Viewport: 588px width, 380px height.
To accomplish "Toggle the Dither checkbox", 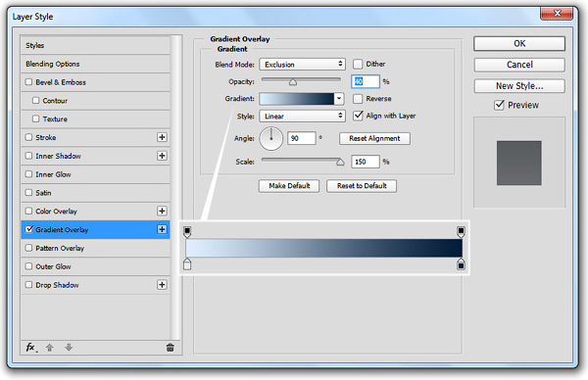I will tap(358, 64).
